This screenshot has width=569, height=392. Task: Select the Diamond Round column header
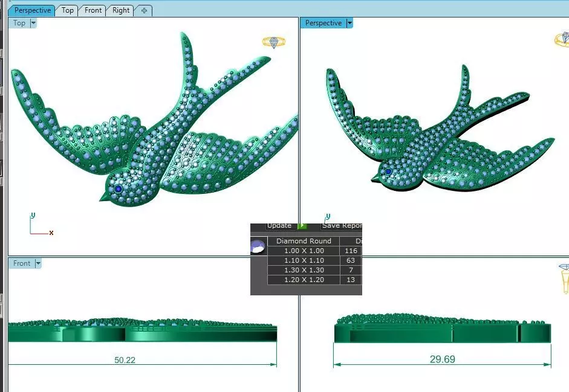pyautogui.click(x=304, y=241)
